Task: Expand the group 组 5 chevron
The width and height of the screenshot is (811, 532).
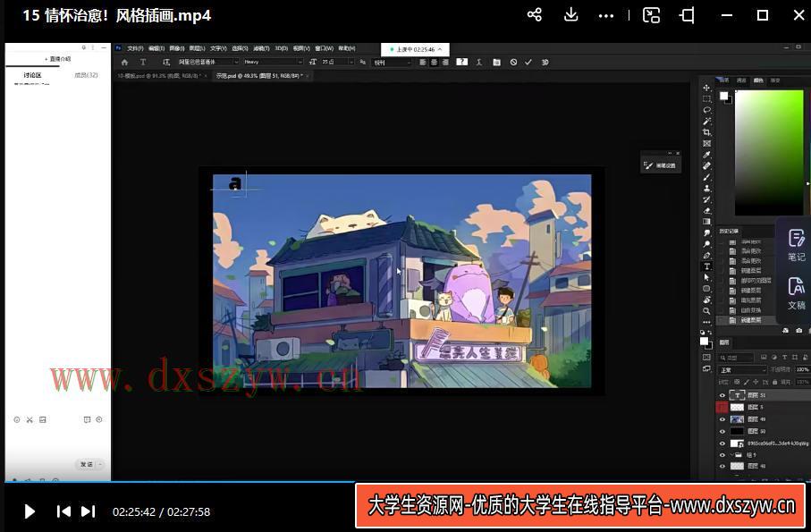Action: (x=731, y=455)
